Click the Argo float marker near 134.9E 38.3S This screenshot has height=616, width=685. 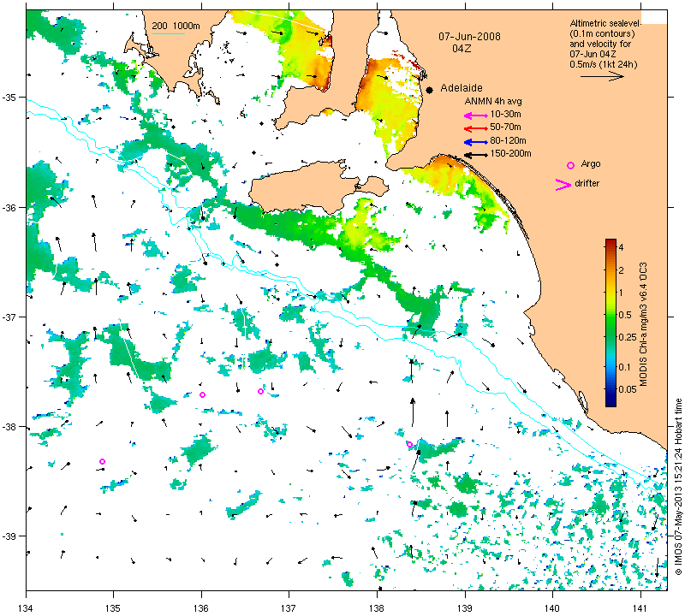(x=102, y=461)
